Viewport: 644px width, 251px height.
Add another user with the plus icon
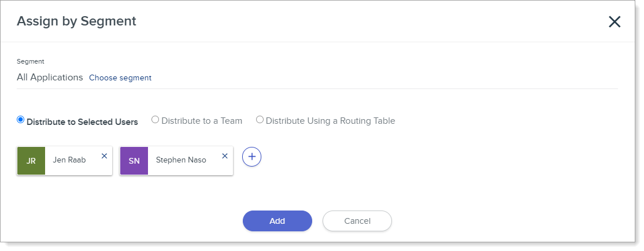click(252, 157)
